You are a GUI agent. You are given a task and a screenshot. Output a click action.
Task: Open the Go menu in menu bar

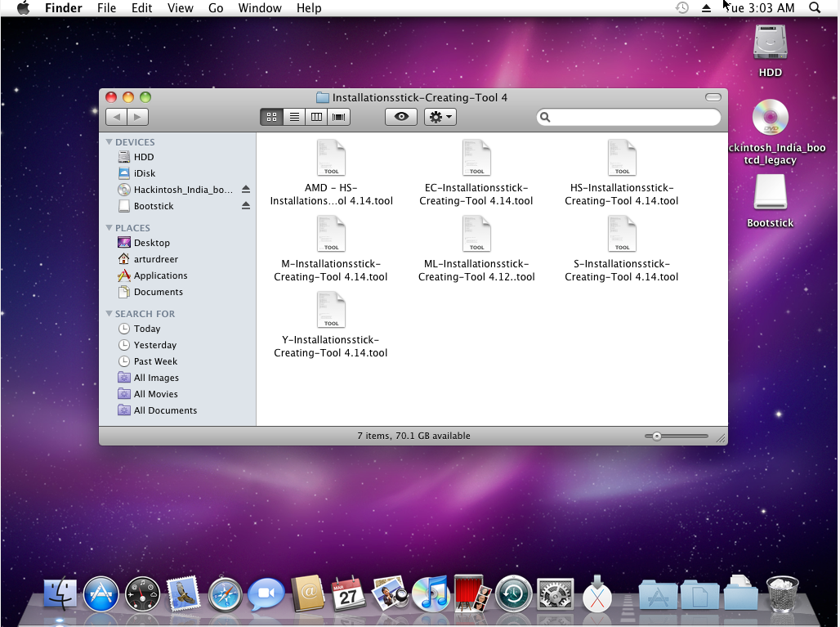pyautogui.click(x=216, y=8)
